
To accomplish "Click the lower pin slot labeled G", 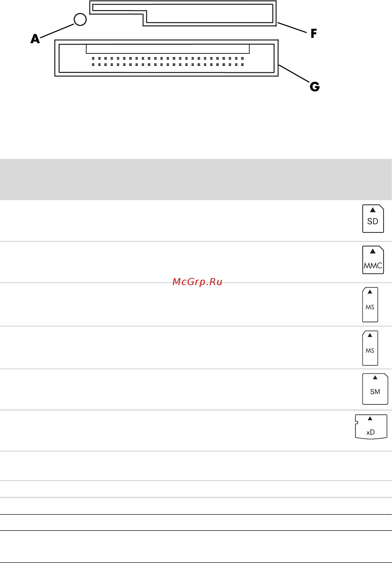I will [166, 58].
